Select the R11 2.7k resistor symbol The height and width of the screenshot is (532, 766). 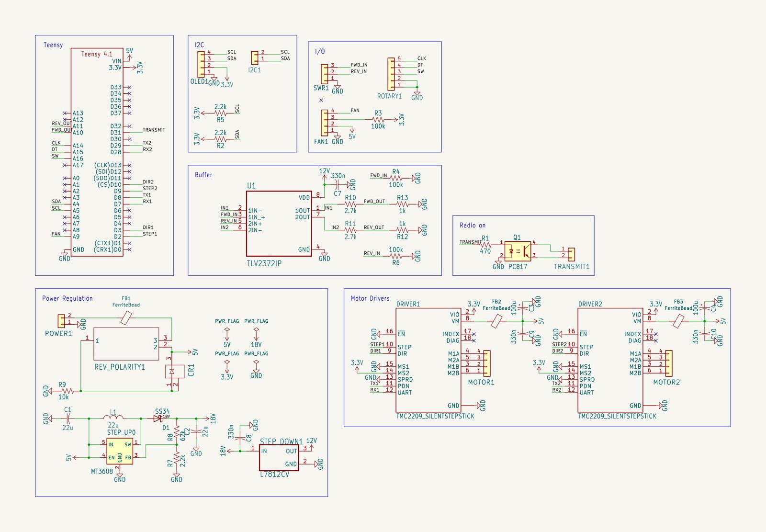350,230
